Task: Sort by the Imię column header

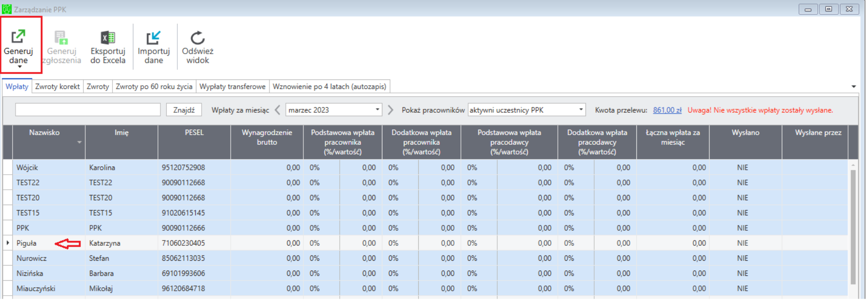Action: coord(122,142)
